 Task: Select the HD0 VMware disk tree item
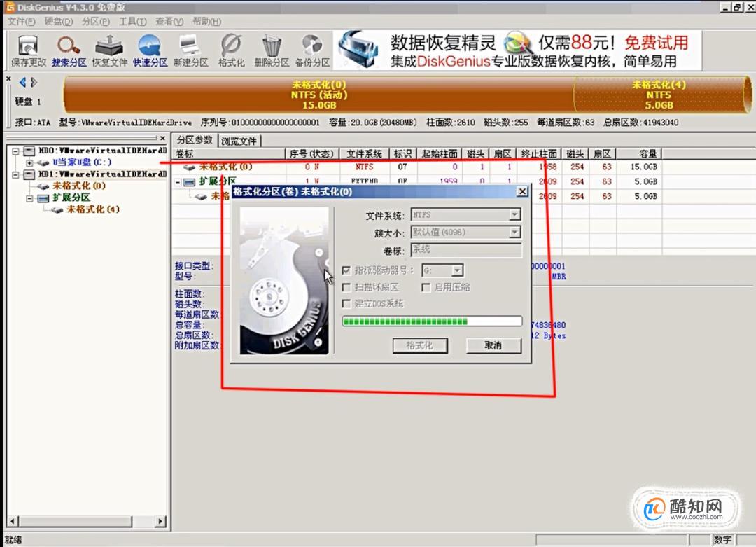pyautogui.click(x=103, y=151)
